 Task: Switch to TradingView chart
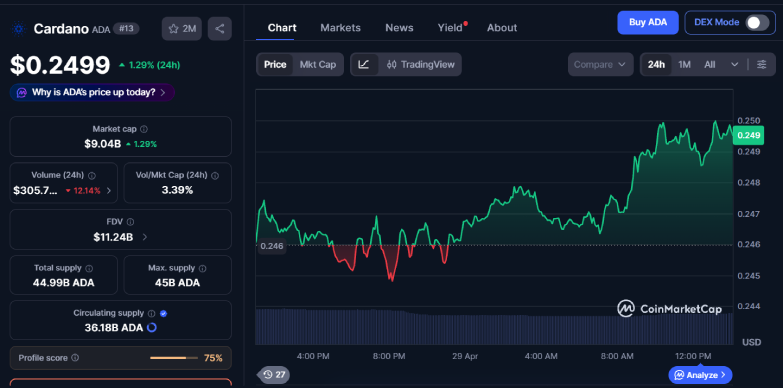pyautogui.click(x=421, y=64)
